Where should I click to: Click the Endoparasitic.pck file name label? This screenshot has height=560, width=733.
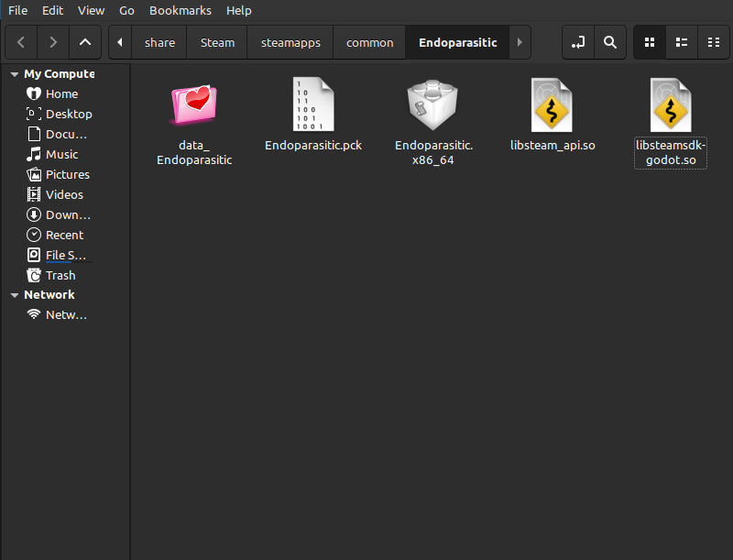coord(313,146)
